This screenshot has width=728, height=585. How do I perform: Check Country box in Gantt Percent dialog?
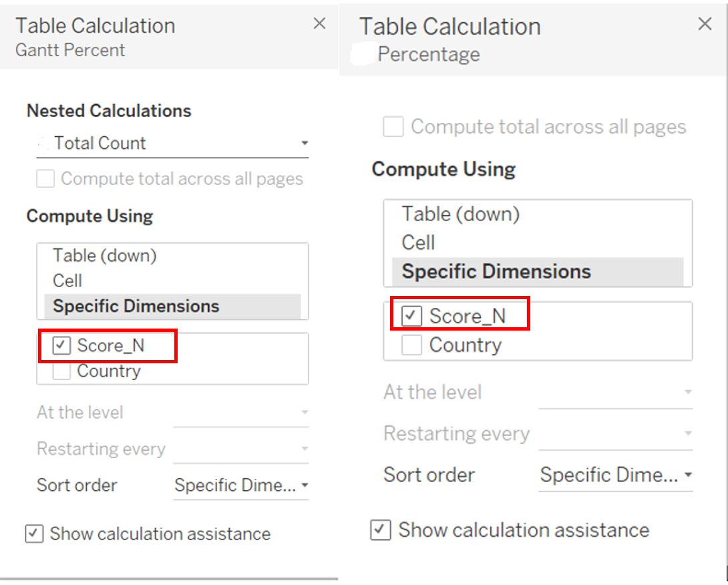[x=62, y=371]
